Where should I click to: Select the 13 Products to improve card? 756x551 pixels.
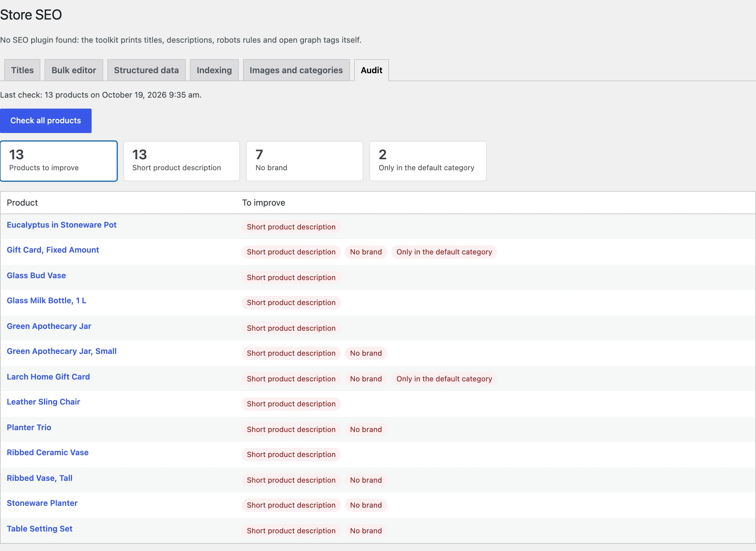[59, 161]
